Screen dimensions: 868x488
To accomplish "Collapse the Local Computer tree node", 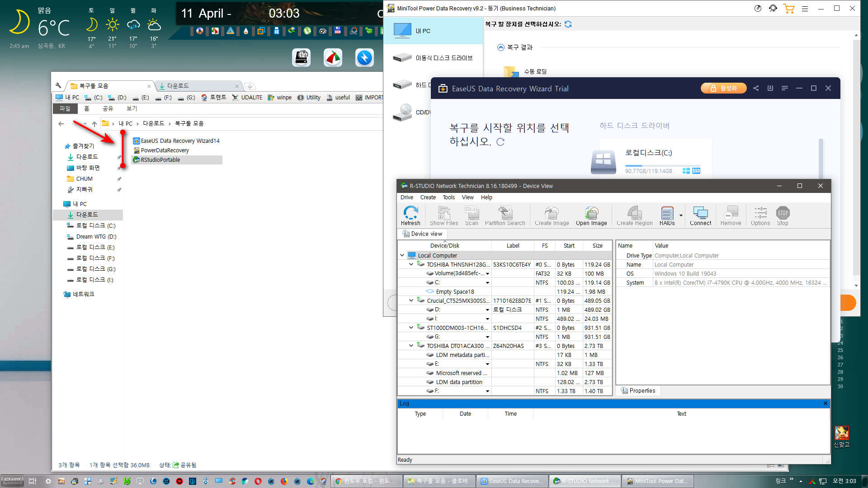I will click(x=402, y=255).
